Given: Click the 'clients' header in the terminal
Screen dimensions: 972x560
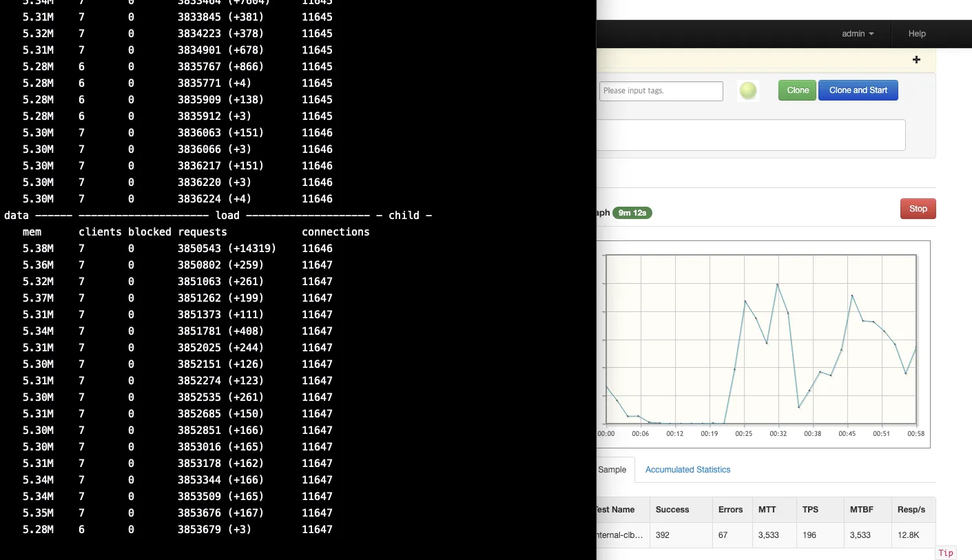Looking at the screenshot, I should (100, 232).
